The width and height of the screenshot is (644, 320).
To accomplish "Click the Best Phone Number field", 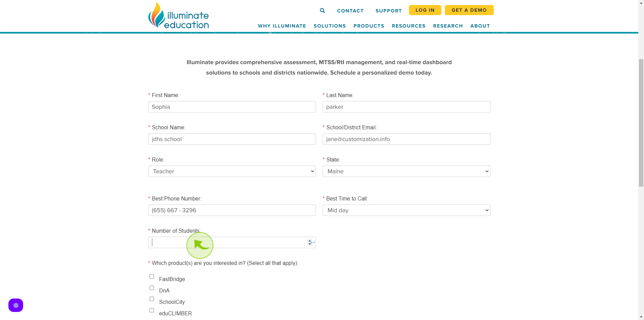I will [x=232, y=210].
